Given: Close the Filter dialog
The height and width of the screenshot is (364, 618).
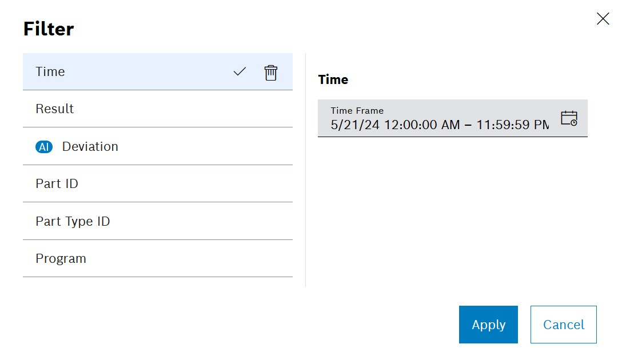Looking at the screenshot, I should pyautogui.click(x=603, y=18).
